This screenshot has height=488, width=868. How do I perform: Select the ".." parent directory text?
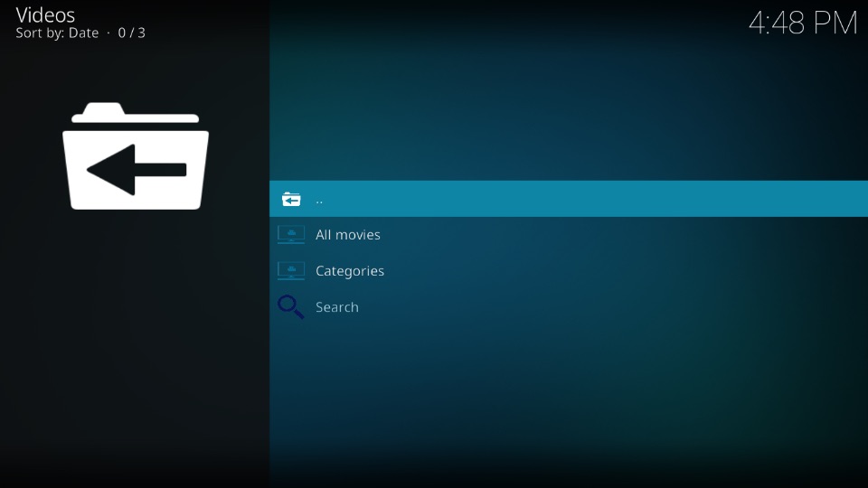coord(319,200)
